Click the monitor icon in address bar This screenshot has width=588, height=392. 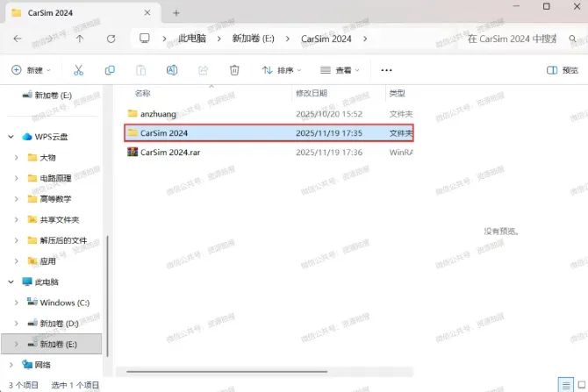pos(145,39)
